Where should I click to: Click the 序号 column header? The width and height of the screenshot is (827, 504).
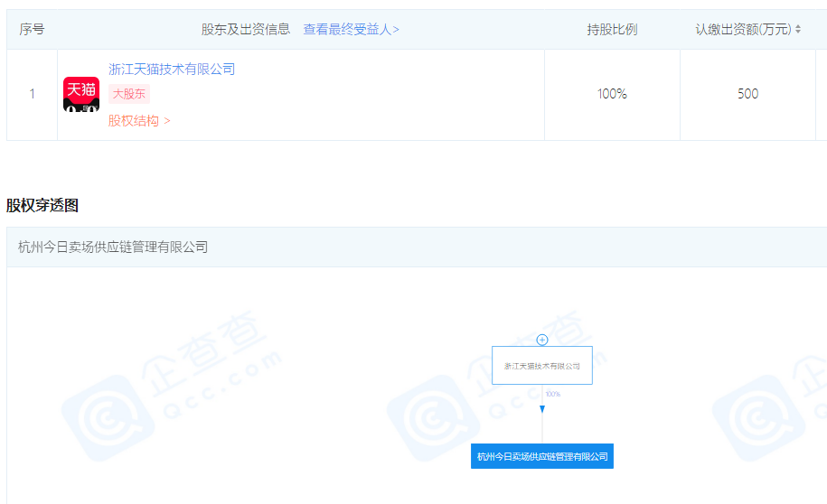(x=32, y=30)
